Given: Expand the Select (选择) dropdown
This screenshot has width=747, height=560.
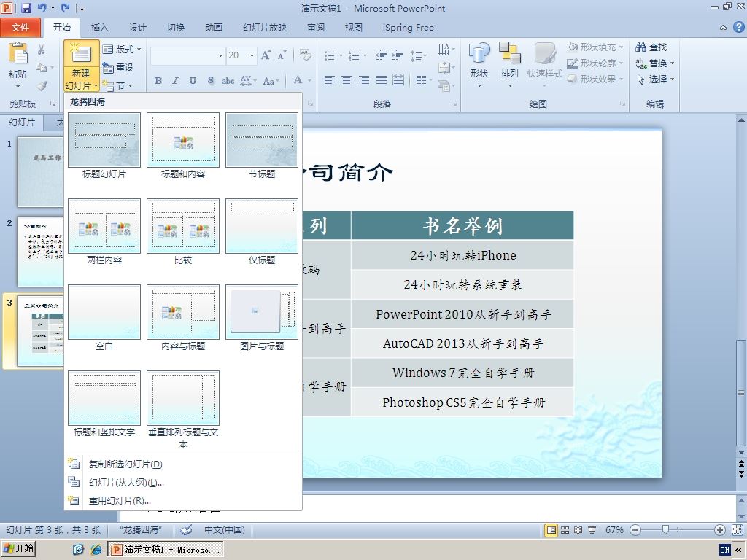Looking at the screenshot, I should tap(657, 79).
